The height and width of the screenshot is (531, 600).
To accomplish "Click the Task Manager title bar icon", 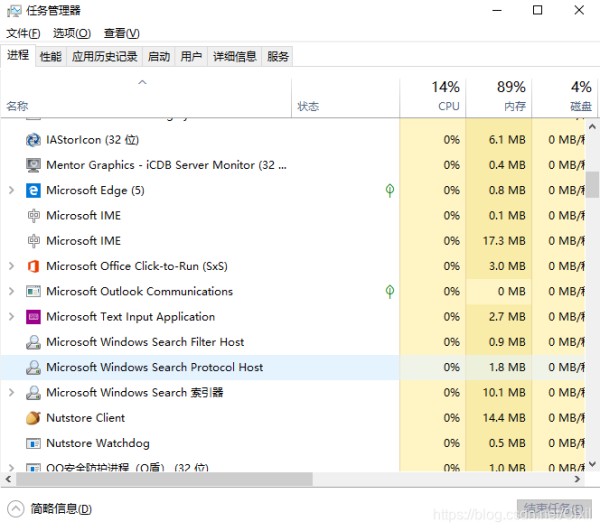I will pyautogui.click(x=14, y=11).
